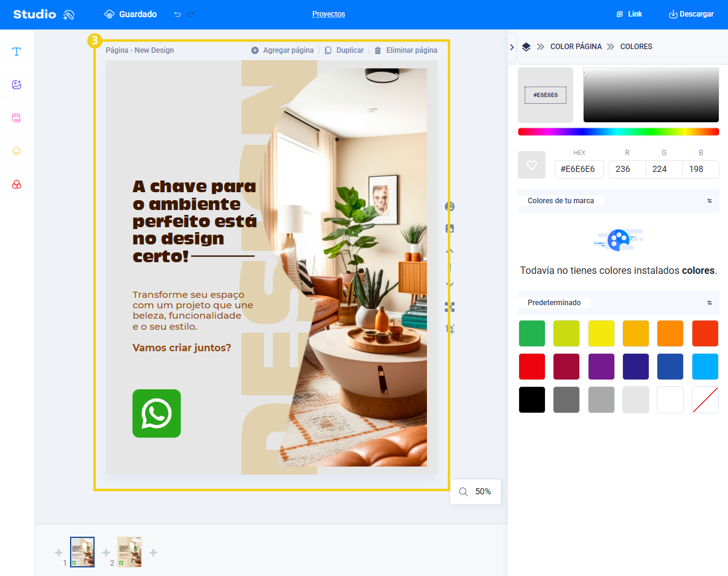Image resolution: width=728 pixels, height=576 pixels.
Task: Add the color to favorites with heart
Action: point(531,165)
